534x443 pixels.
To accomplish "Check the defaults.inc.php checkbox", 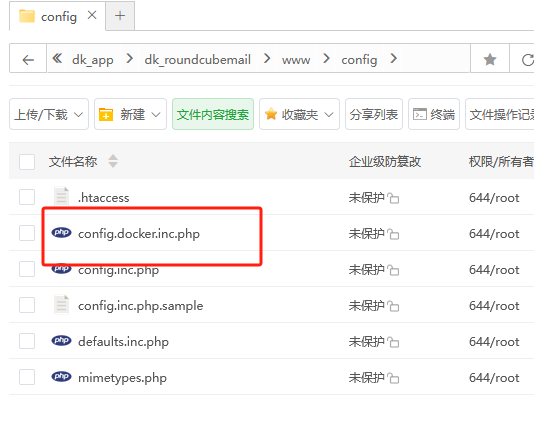I will coord(27,341).
